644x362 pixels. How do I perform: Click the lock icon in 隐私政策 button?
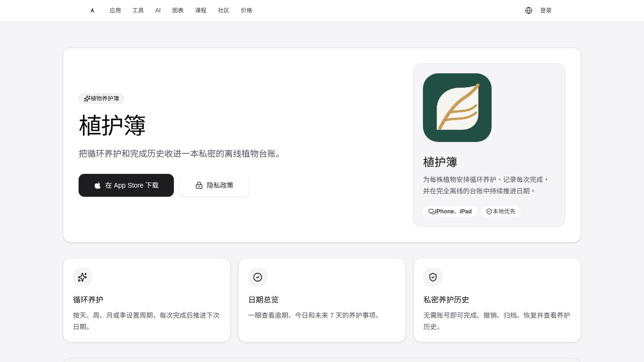(199, 185)
